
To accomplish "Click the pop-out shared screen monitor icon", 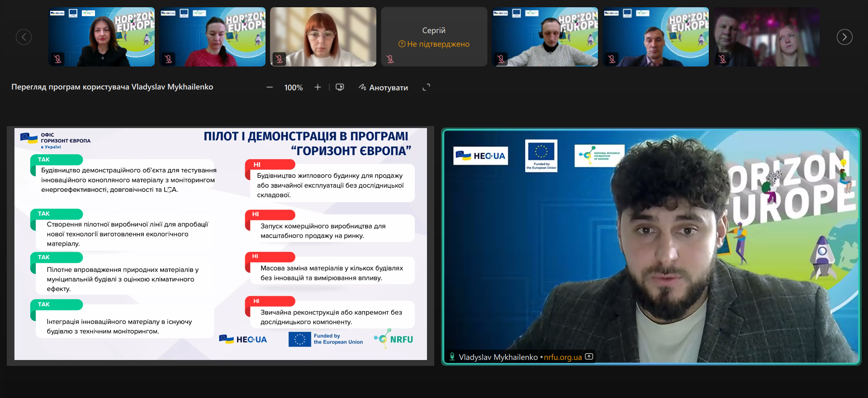I will point(340,87).
